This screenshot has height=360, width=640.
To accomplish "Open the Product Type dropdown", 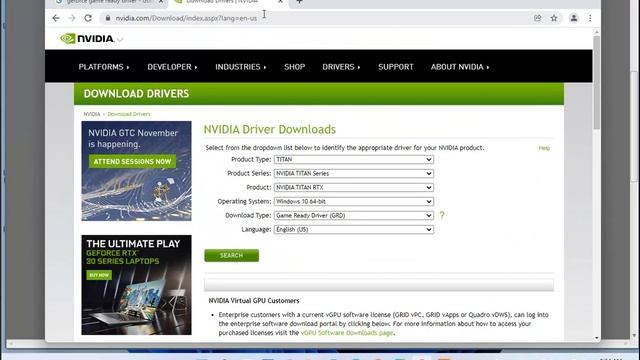I will (353, 160).
